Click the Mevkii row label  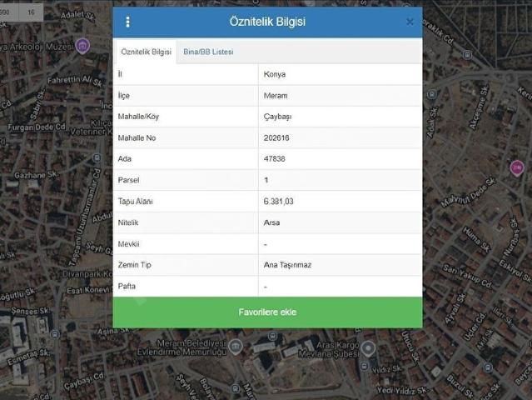(128, 244)
